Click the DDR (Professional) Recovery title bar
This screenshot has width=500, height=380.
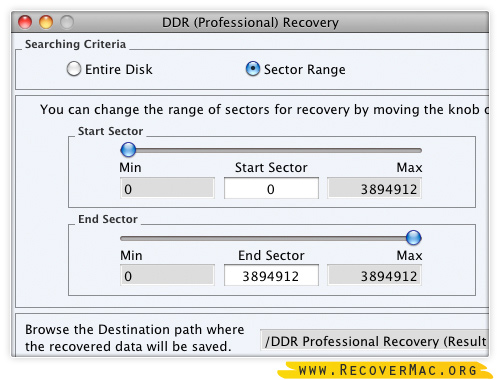pyautogui.click(x=250, y=22)
